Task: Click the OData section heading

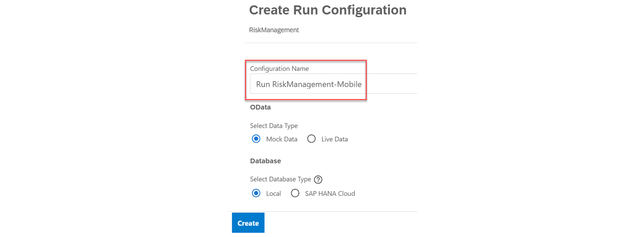Action: [260, 107]
